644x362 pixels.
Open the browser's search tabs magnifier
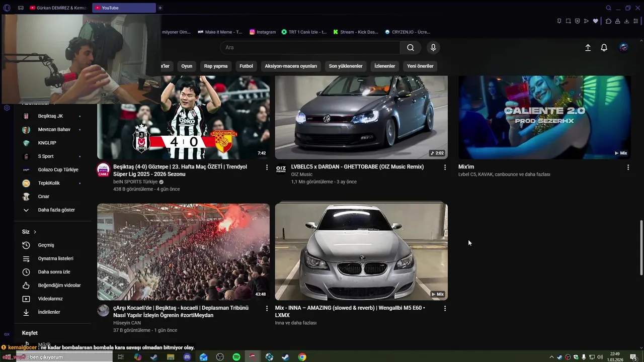608,8
